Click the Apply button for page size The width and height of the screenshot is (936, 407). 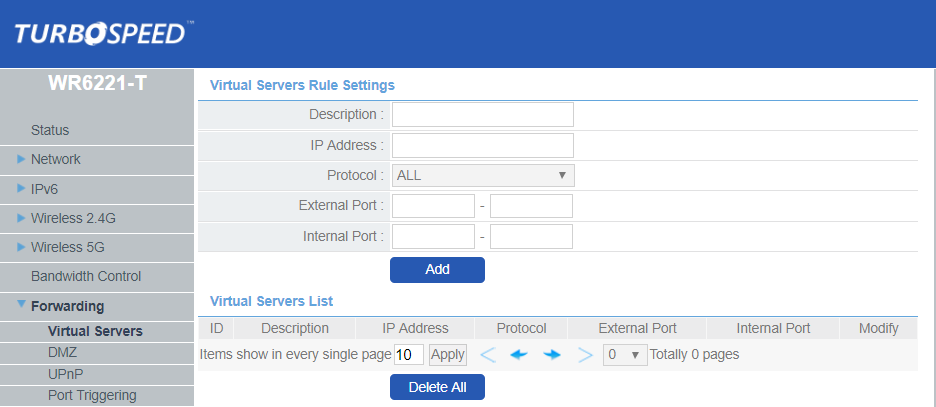pos(448,355)
